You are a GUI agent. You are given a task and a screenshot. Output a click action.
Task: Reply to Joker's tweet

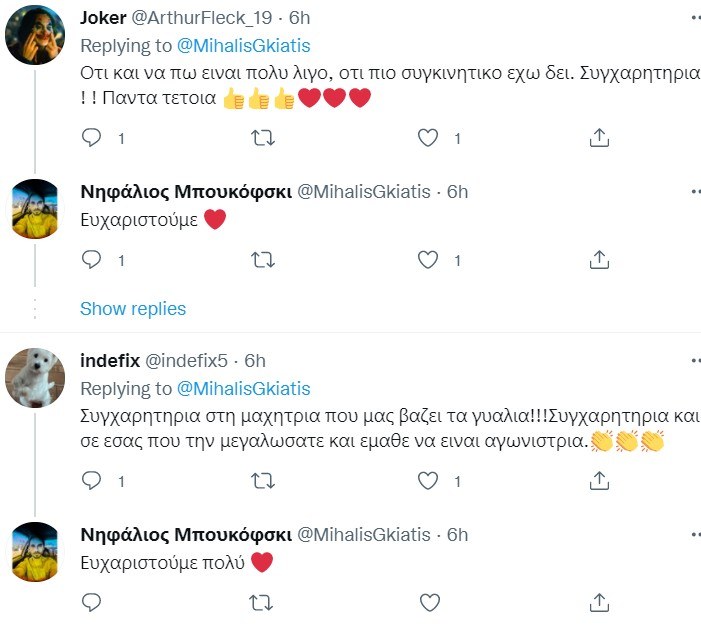(91, 138)
